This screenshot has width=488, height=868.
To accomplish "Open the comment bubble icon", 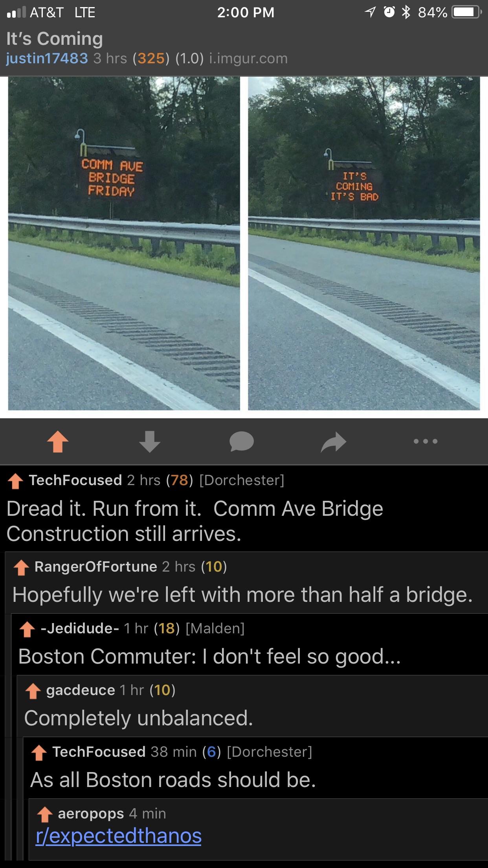I will 242,441.
